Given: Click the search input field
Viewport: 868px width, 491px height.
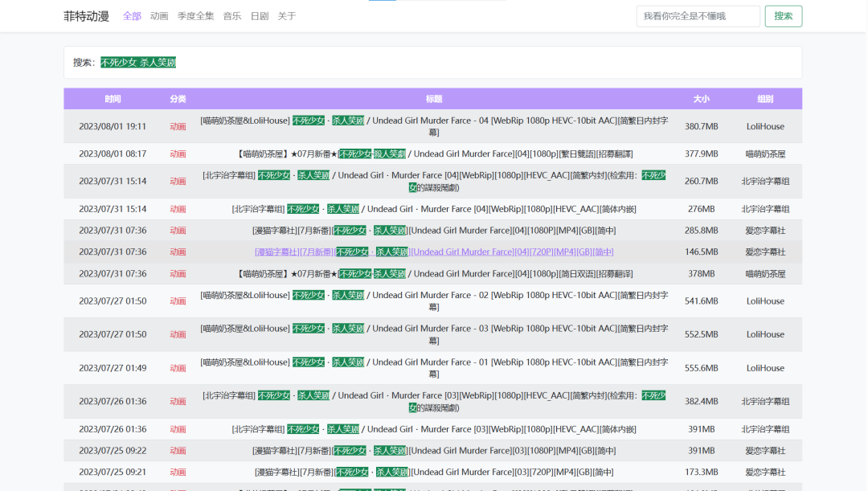Looking at the screenshot, I should [x=698, y=15].
